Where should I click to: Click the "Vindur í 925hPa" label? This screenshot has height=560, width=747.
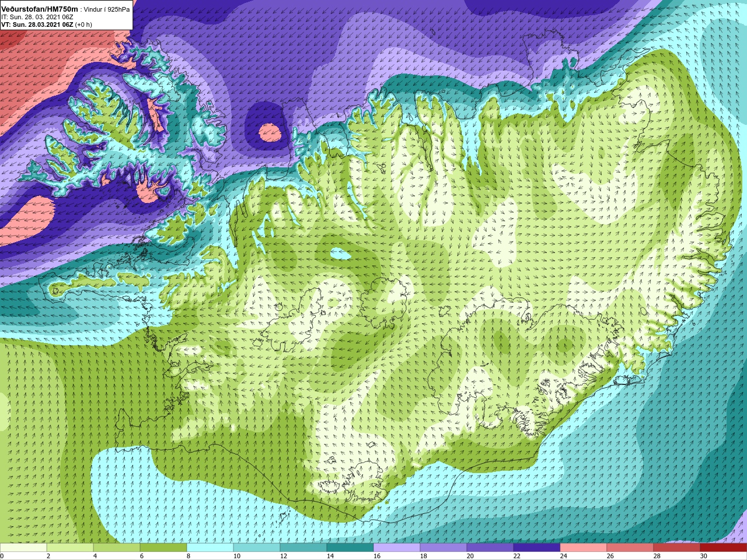[107, 9]
